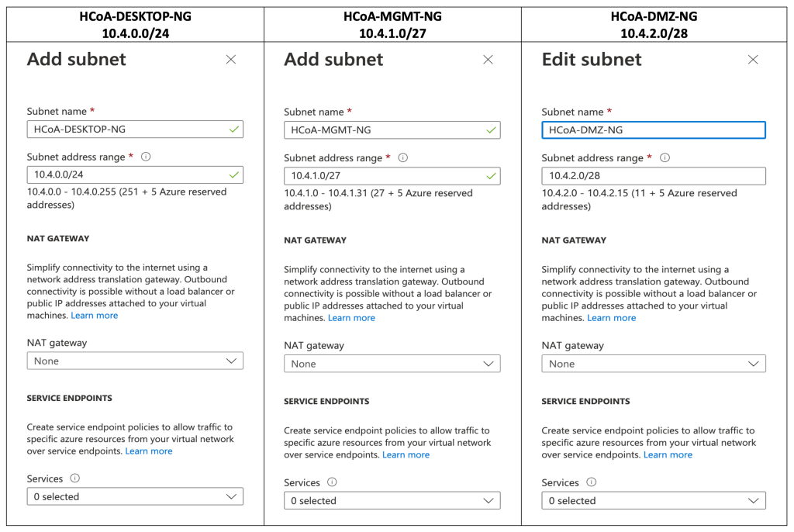Click info icon beside HCoA-DMZ-NG subnet address range
The height and width of the screenshot is (532, 794).
point(665,157)
